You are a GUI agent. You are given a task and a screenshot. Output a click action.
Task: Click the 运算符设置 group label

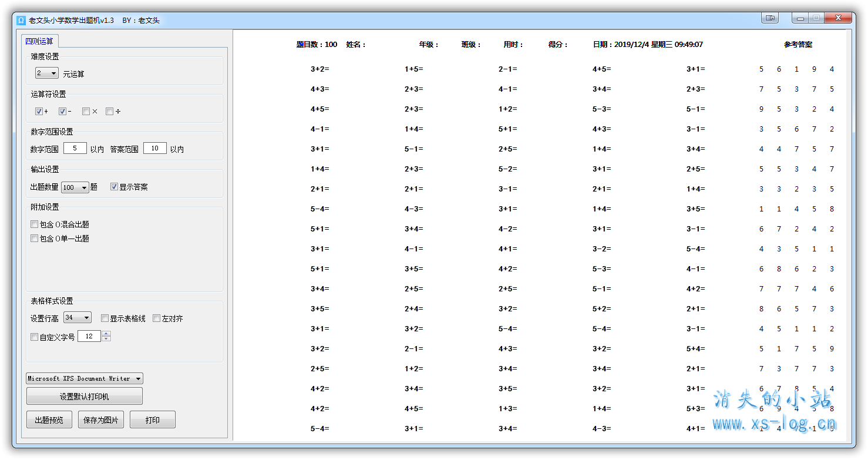[x=48, y=94]
